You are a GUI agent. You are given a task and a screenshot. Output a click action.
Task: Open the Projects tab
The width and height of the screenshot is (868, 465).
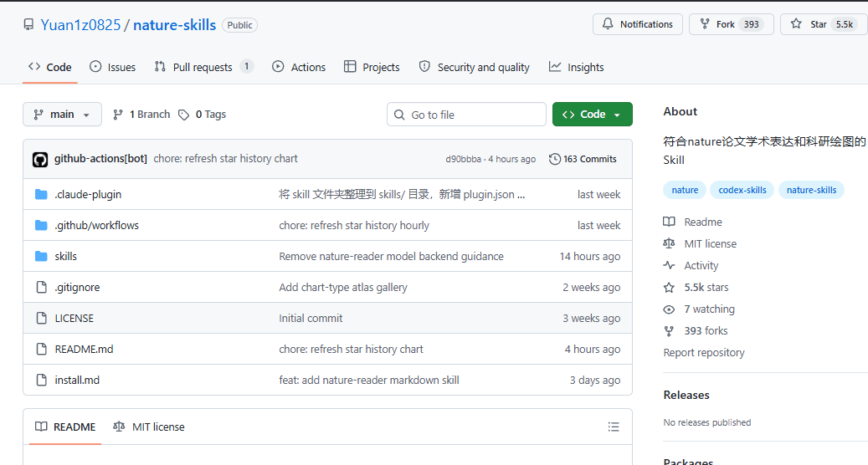click(372, 67)
